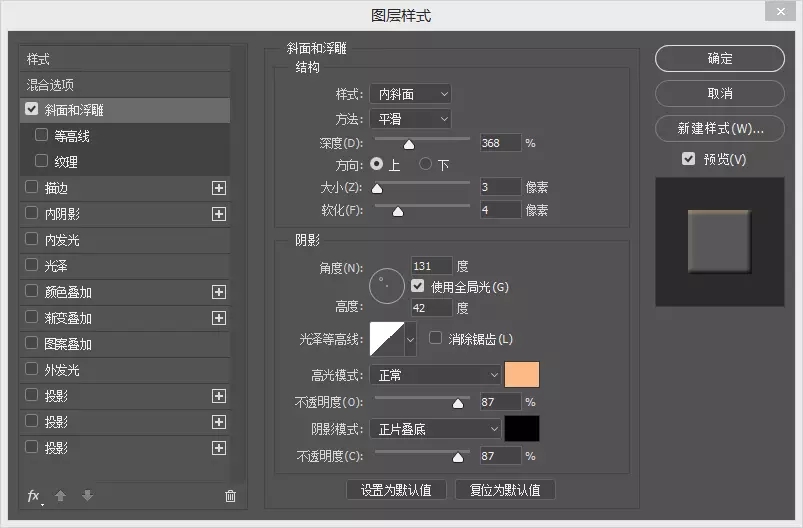Screen dimensions: 803x528
Task: Click the 大小 value field 3
Action: tap(500, 187)
